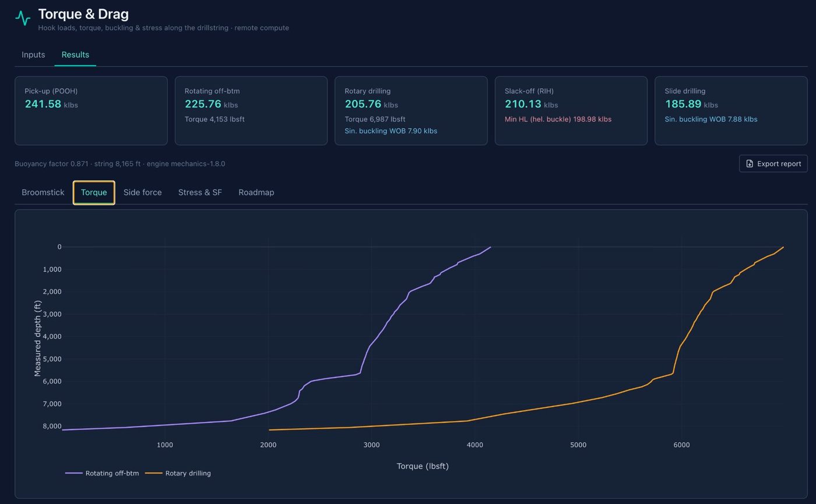Screen dimensions: 816x504
Task: Click the Hook loads subtitle text
Action: [164, 28]
